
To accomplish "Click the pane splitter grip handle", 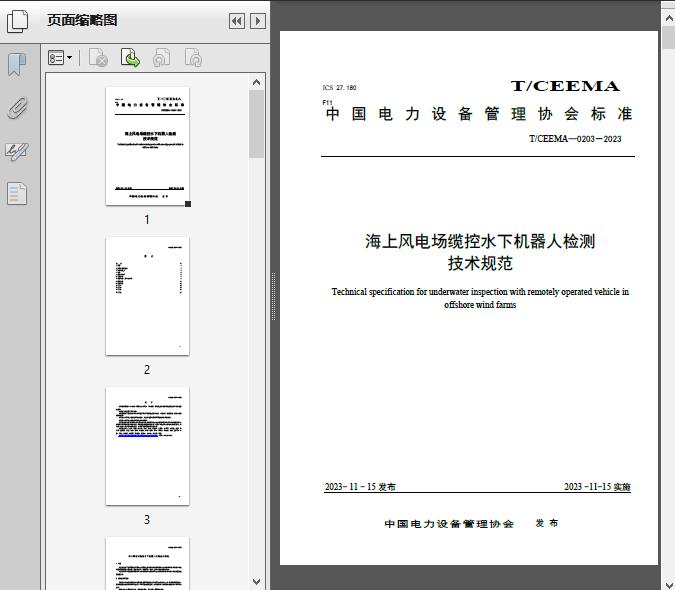I will [273, 297].
